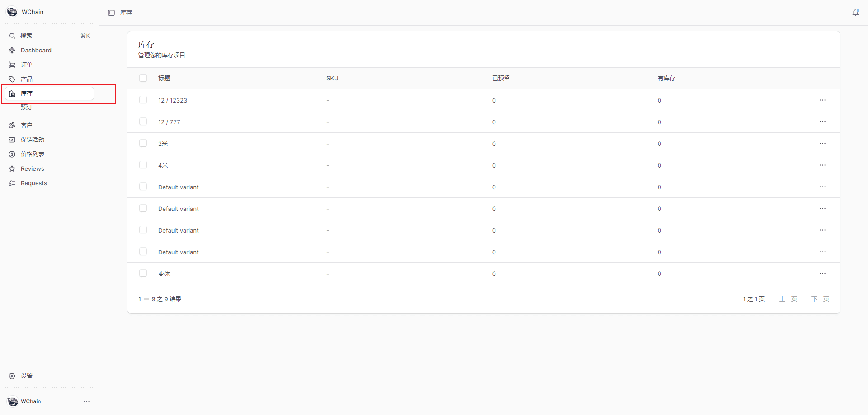Tick the checkbox for 2米 row

coord(143,143)
